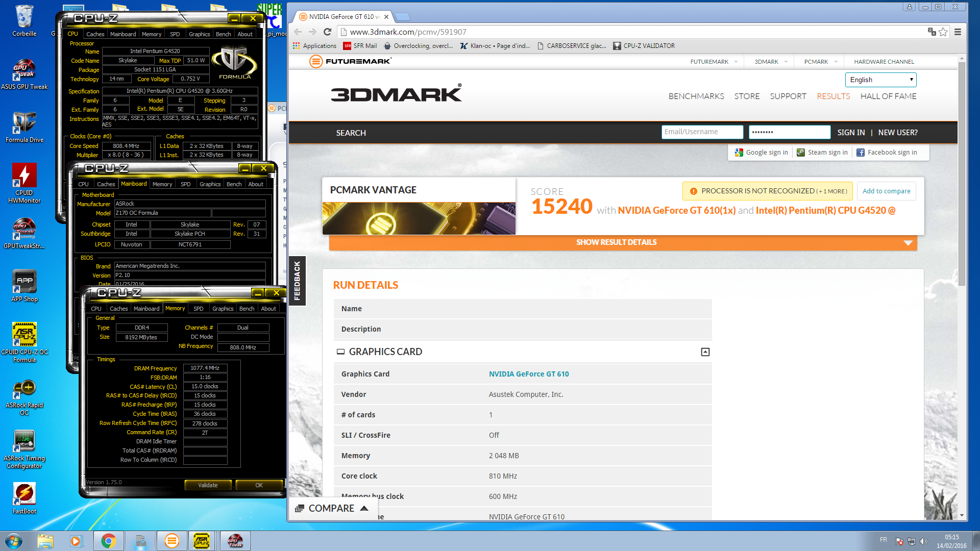Switch to Caches tab in top CPU-Z

click(x=95, y=34)
